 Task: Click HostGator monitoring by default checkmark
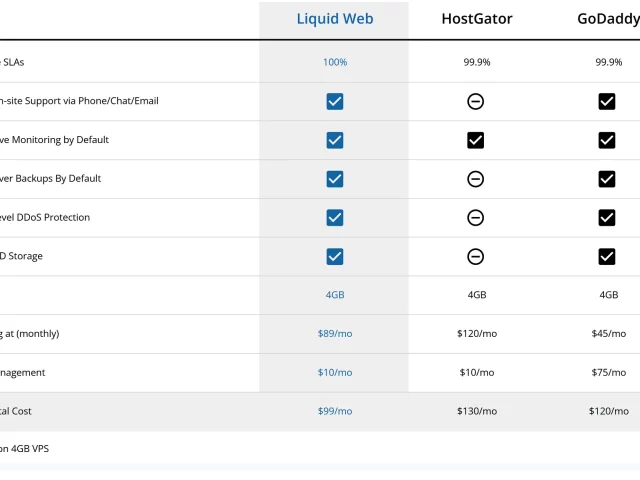(476, 140)
